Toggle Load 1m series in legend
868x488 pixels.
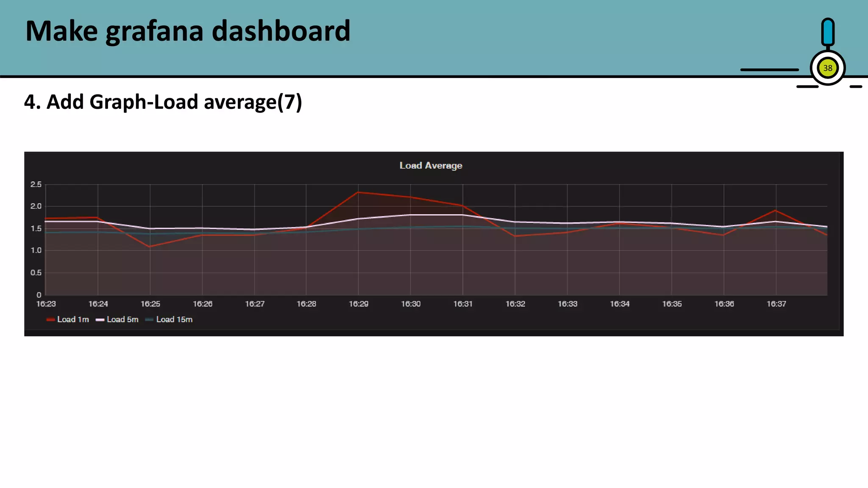click(73, 319)
